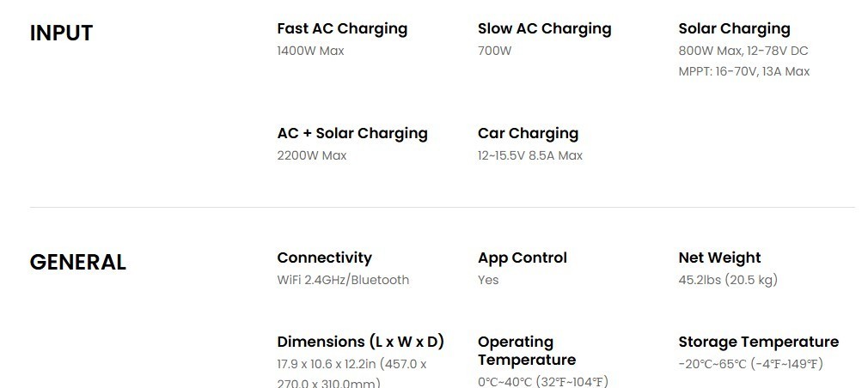This screenshot has width=868, height=388.
Task: Select the Connectivity label
Action: point(324,258)
